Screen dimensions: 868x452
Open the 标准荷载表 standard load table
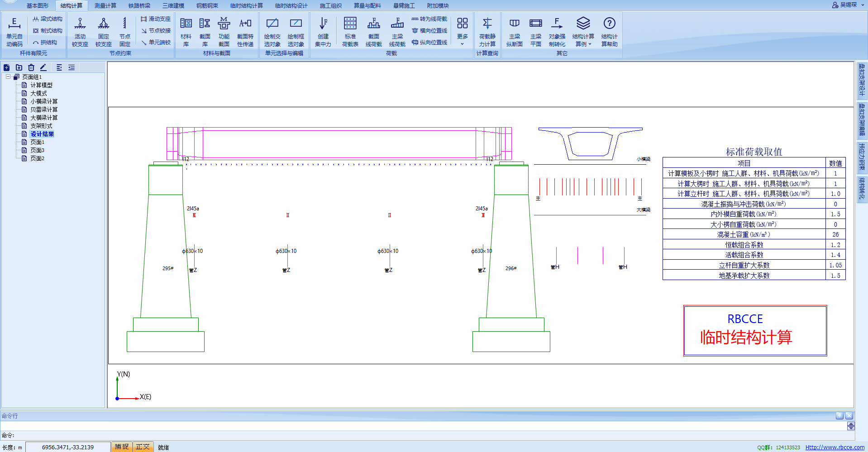point(350,32)
